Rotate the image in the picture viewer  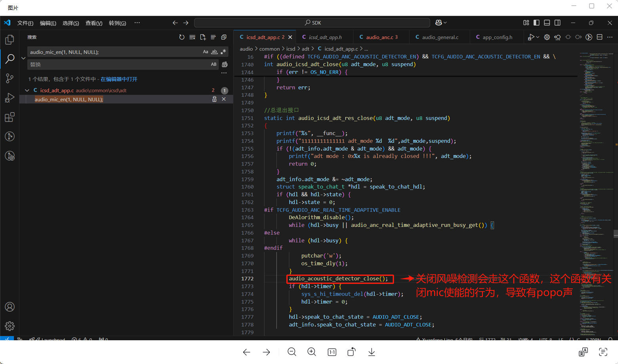point(351,352)
